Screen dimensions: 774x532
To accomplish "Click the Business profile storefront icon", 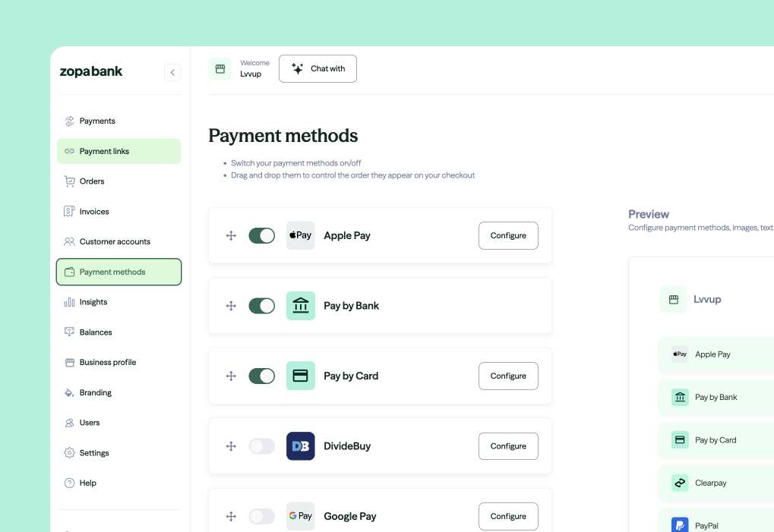I will pos(70,363).
